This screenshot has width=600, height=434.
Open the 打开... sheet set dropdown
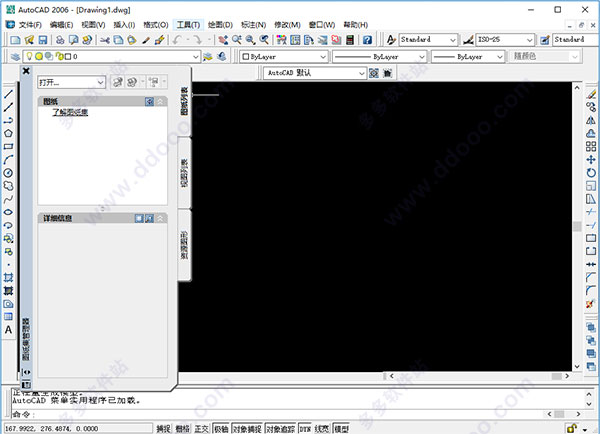(71, 82)
